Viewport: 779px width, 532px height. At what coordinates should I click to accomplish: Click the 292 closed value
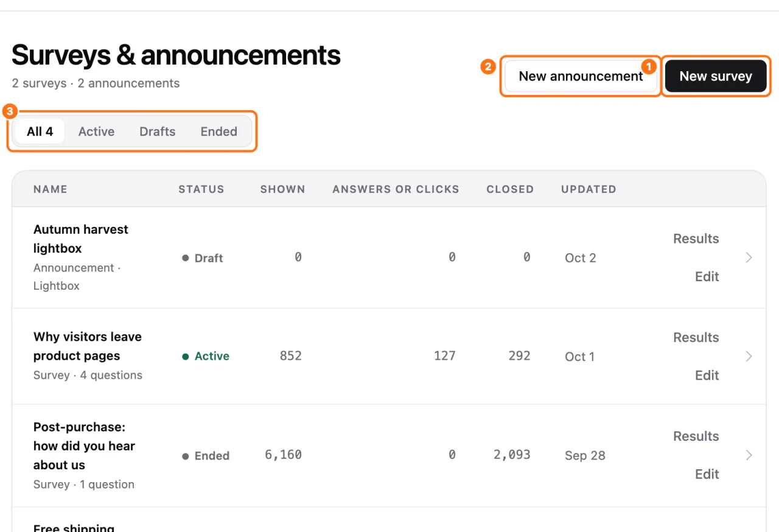[x=520, y=356]
